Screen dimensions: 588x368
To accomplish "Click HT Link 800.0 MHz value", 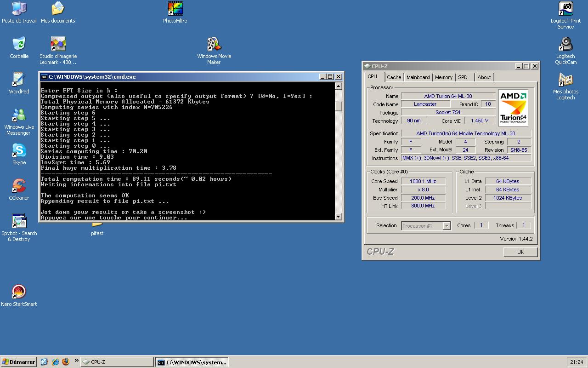I will [423, 206].
